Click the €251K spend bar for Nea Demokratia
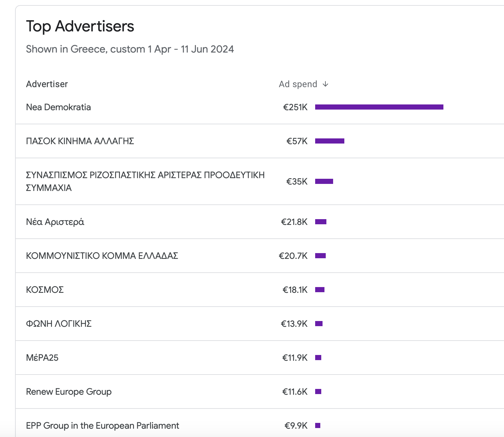The height and width of the screenshot is (437, 504). (379, 107)
